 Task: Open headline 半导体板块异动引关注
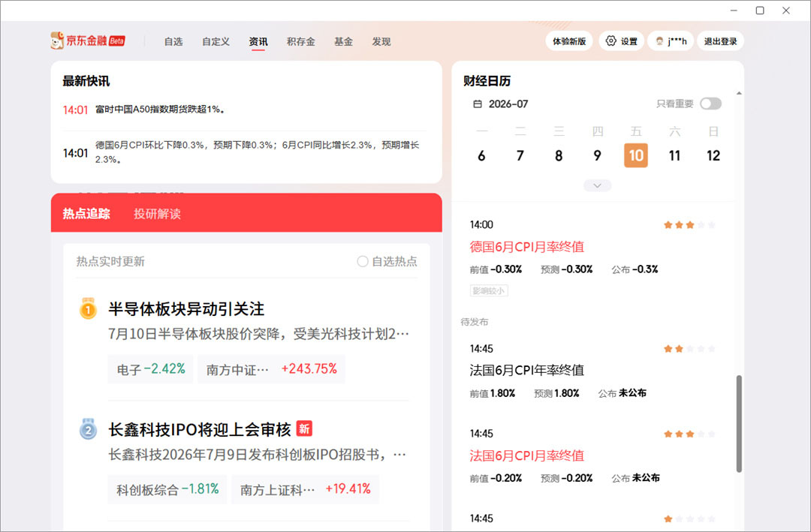point(186,309)
